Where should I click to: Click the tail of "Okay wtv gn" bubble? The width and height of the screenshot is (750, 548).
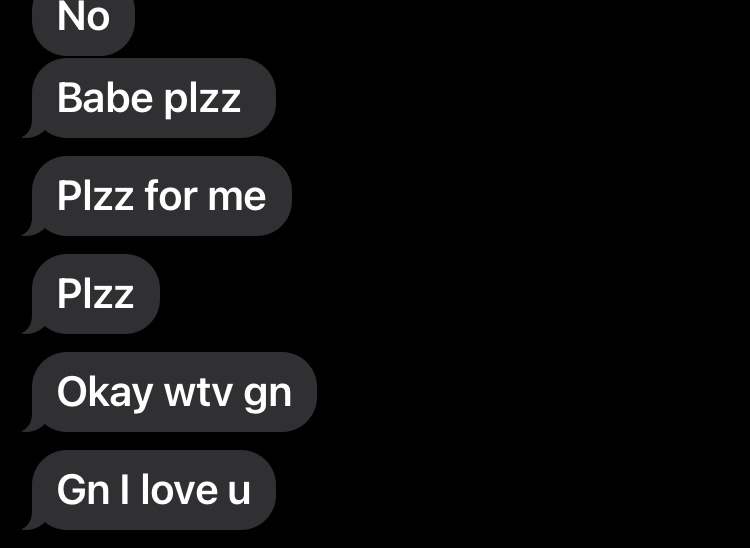click(33, 425)
